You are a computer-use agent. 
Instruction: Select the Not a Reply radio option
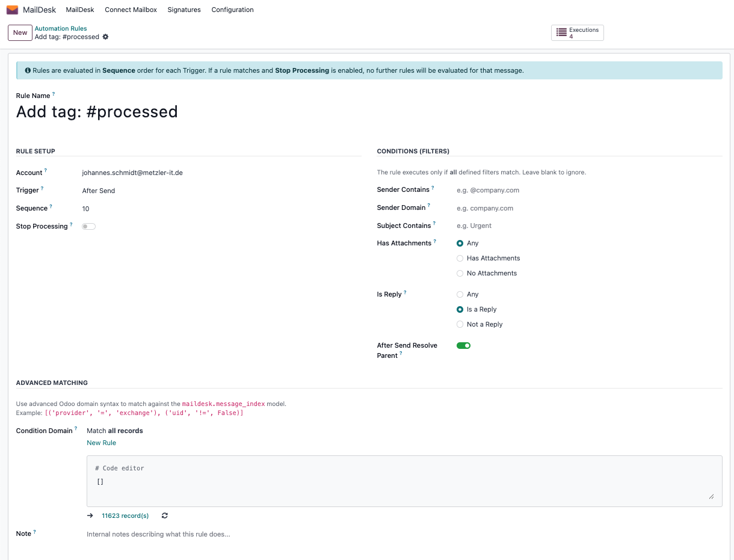pyautogui.click(x=460, y=324)
